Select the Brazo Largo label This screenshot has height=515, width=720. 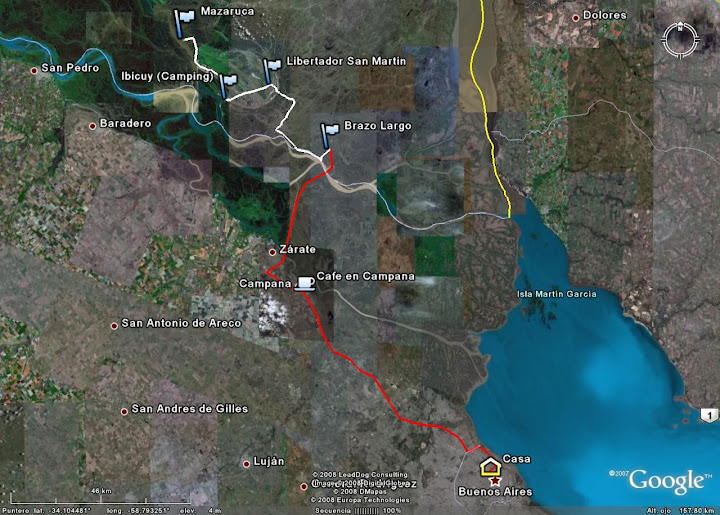point(378,126)
